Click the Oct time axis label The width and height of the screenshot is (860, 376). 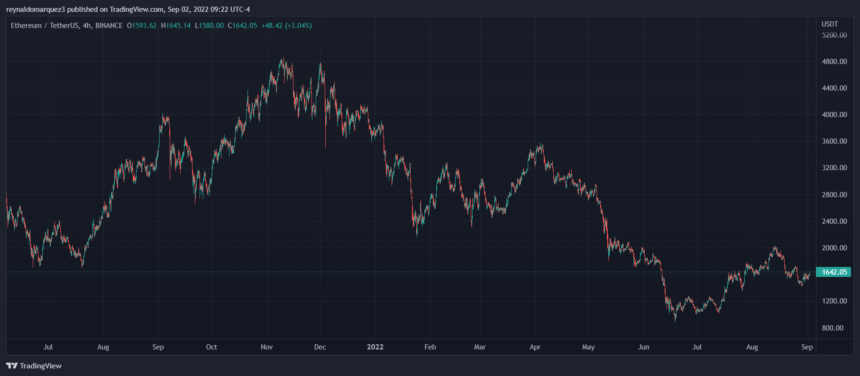coord(212,347)
